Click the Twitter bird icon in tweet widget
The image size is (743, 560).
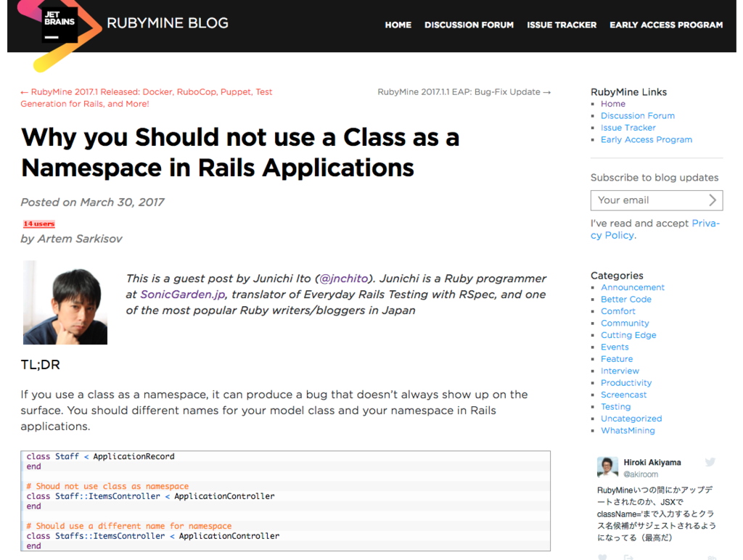[710, 462]
